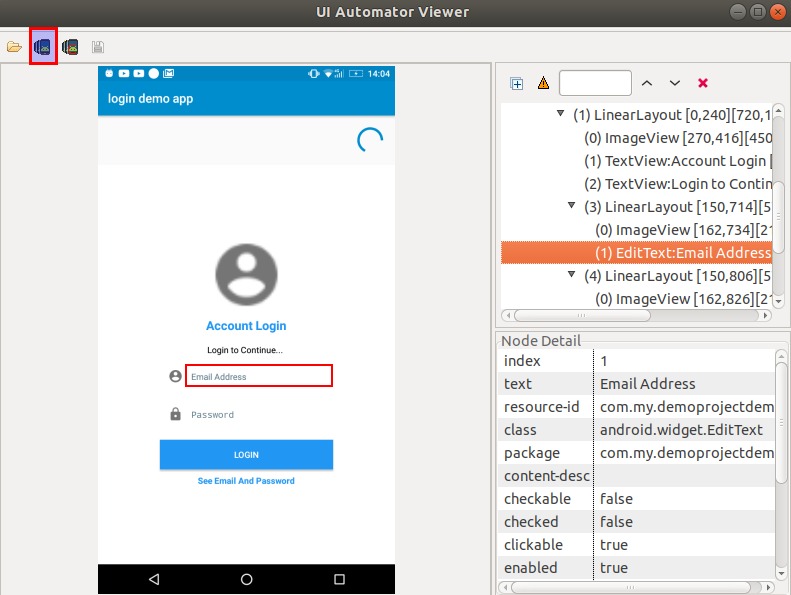
Task: Click the lock icon beside Password
Action: (175, 414)
